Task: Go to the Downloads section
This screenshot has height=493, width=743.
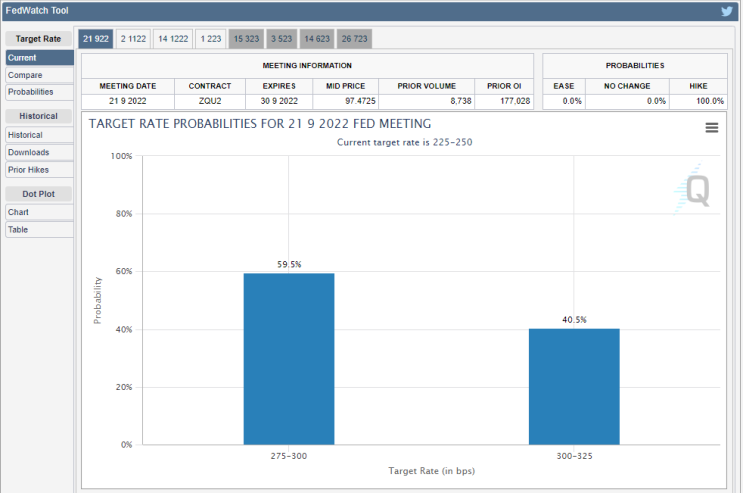Action: [x=40, y=152]
